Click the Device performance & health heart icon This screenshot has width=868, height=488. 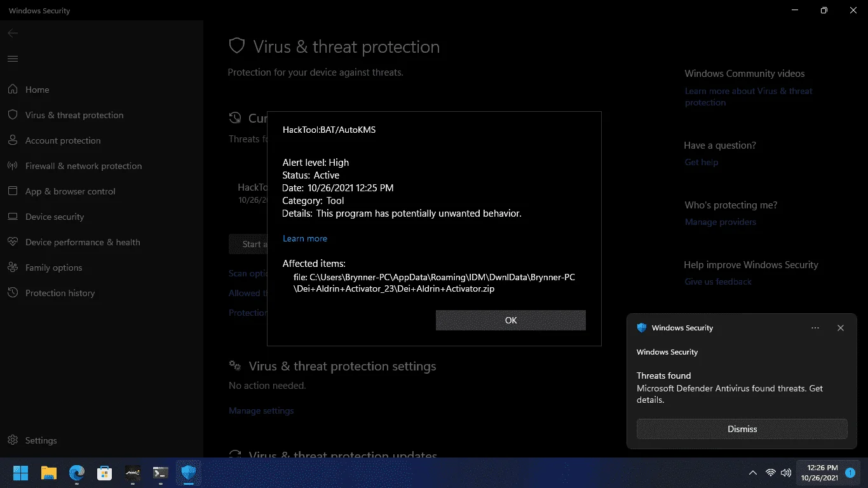tap(13, 242)
